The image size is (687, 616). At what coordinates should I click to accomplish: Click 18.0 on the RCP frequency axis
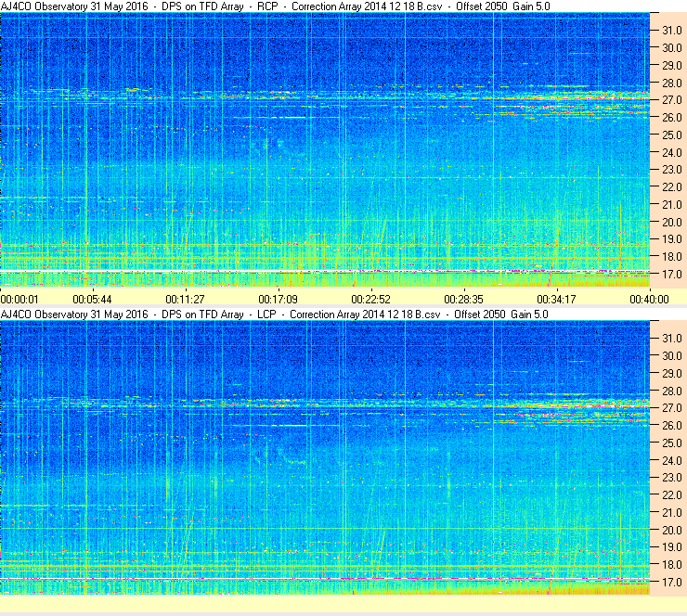coord(671,257)
